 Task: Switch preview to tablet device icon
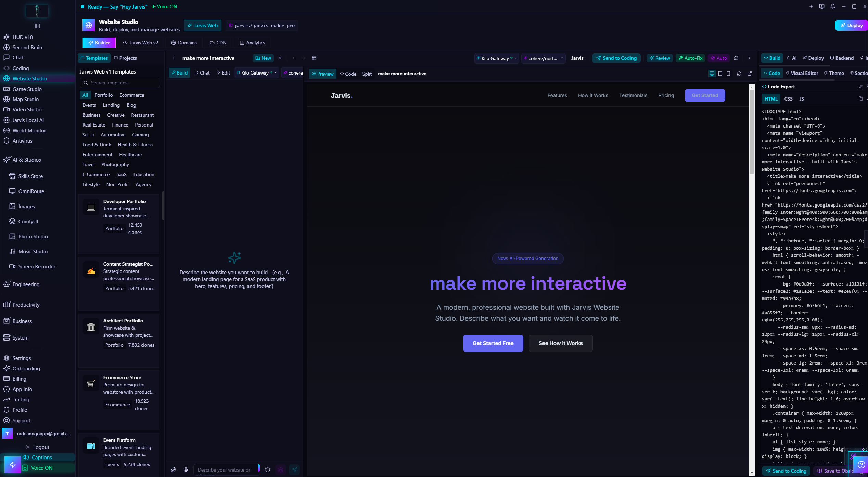point(720,74)
